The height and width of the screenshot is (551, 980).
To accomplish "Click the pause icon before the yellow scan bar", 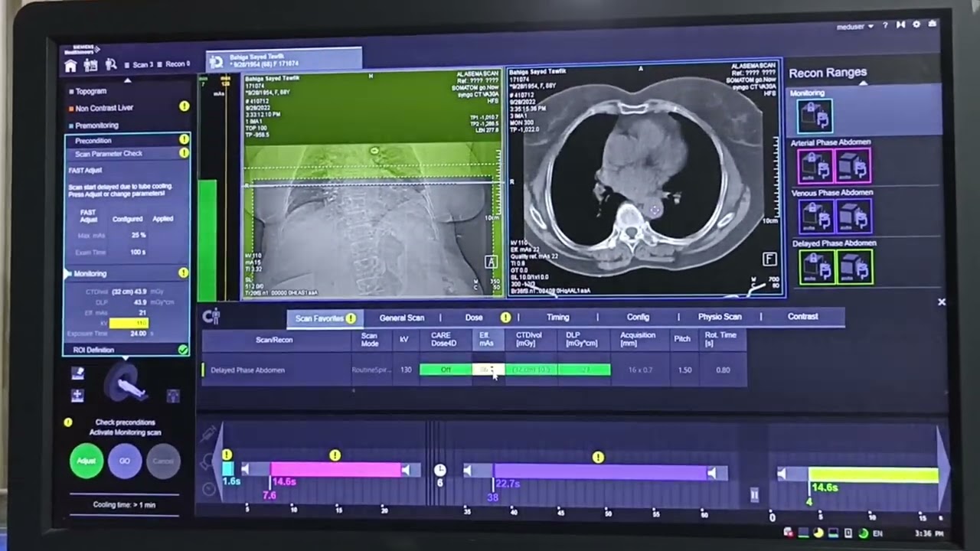I will [754, 495].
